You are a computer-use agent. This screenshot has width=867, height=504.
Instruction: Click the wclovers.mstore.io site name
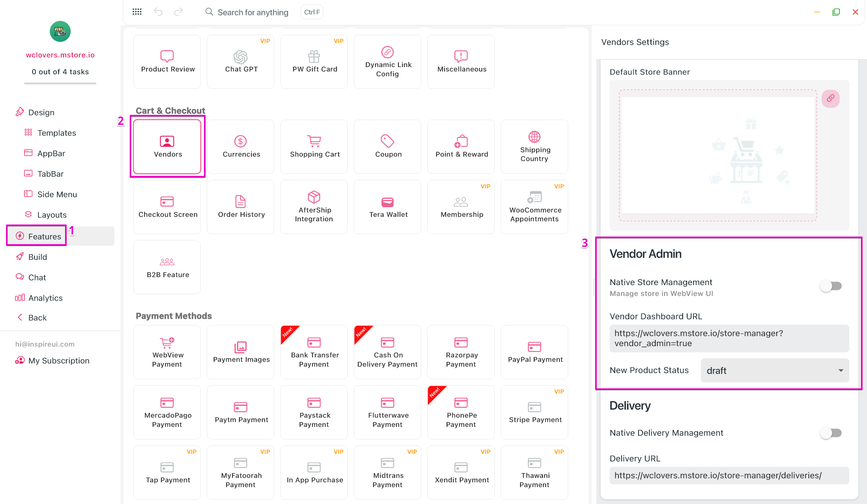(60, 55)
